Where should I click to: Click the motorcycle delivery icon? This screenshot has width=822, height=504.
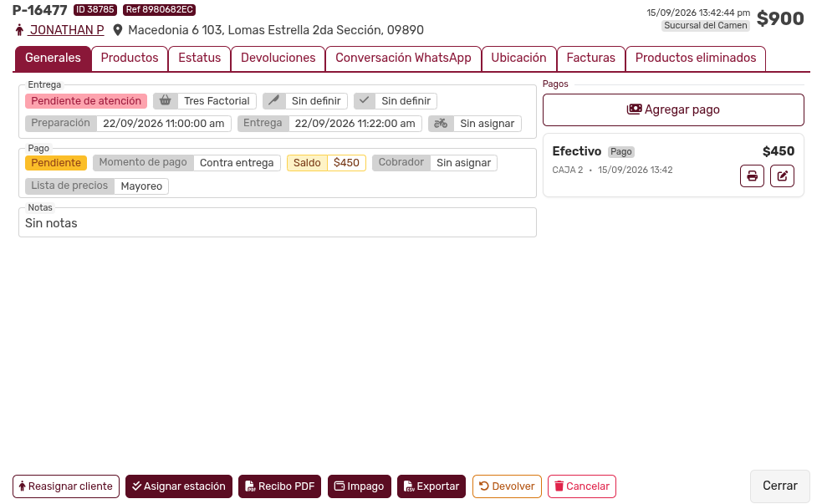tap(441, 124)
